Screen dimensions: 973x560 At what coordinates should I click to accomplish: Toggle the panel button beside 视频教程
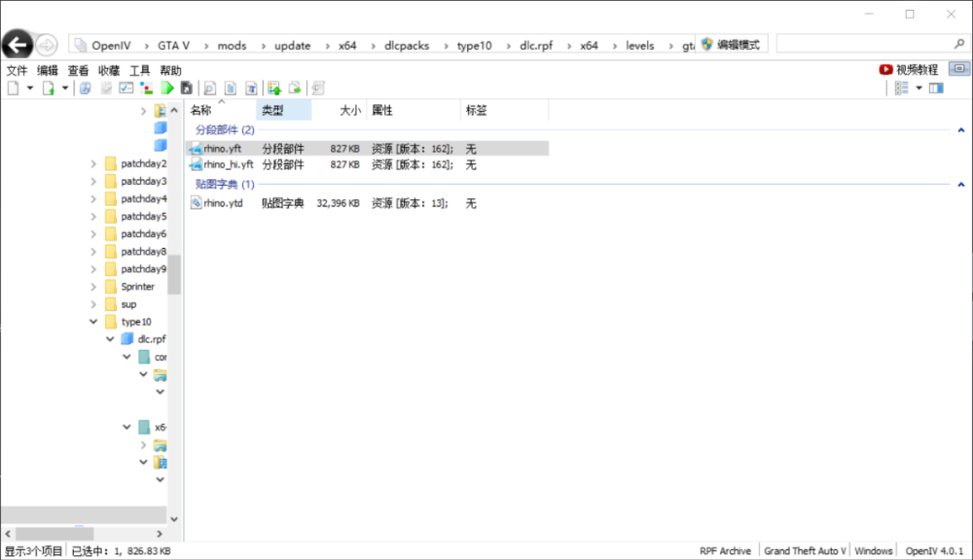point(959,69)
